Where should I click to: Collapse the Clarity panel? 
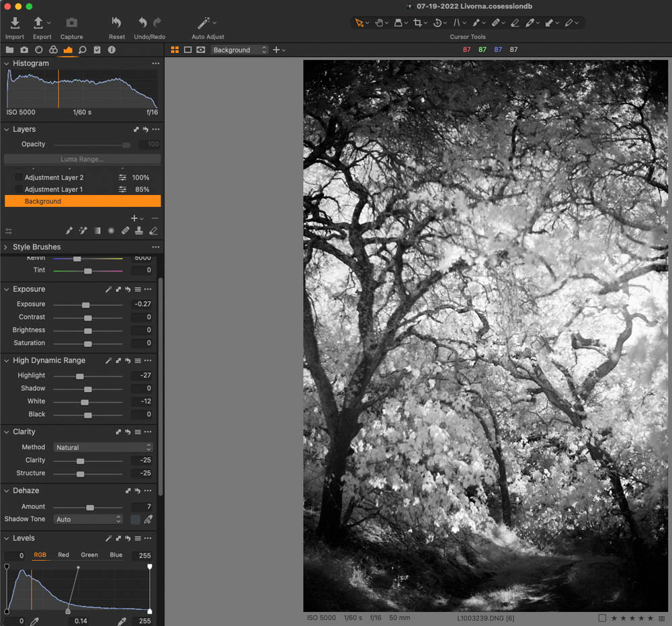7,432
